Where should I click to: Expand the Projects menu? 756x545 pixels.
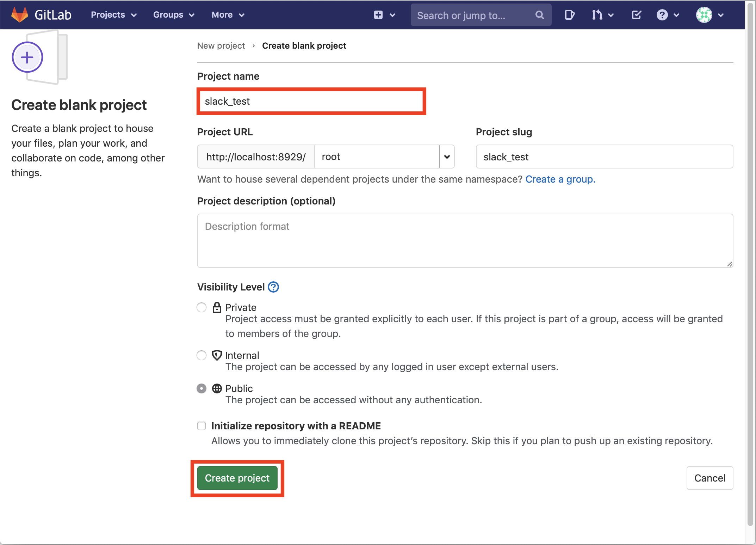[114, 15]
